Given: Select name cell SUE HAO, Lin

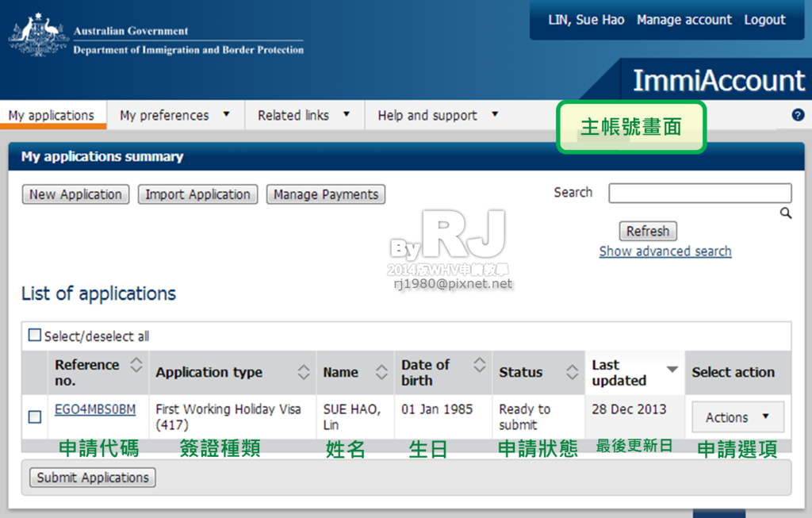Looking at the screenshot, I should point(355,417).
